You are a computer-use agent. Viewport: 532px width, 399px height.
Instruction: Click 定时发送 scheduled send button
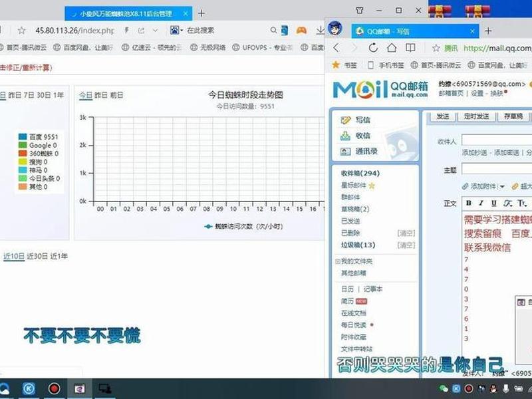click(x=476, y=116)
